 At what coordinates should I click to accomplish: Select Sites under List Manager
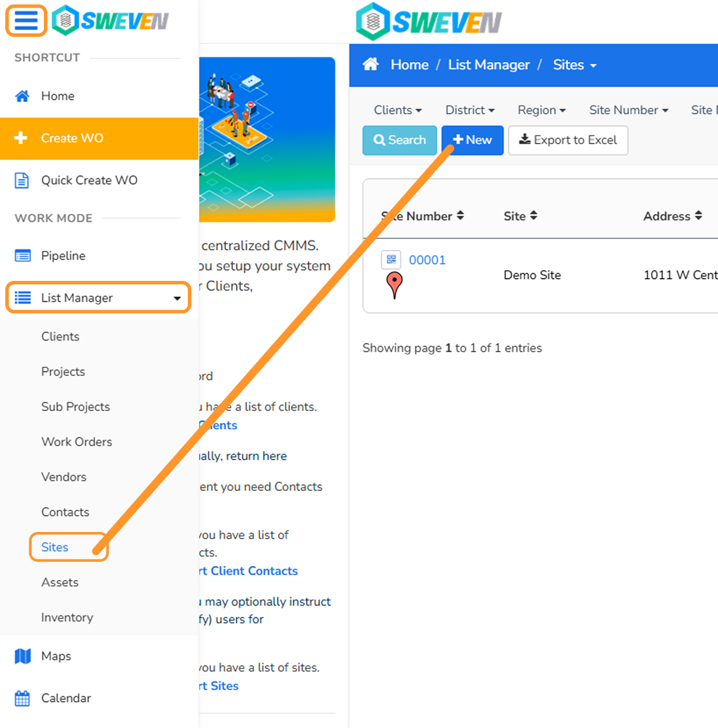(x=55, y=547)
